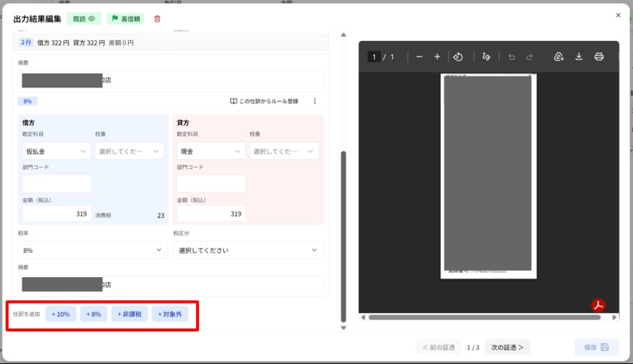Add a +非課税 journal entry
633x364 pixels.
pyautogui.click(x=129, y=314)
